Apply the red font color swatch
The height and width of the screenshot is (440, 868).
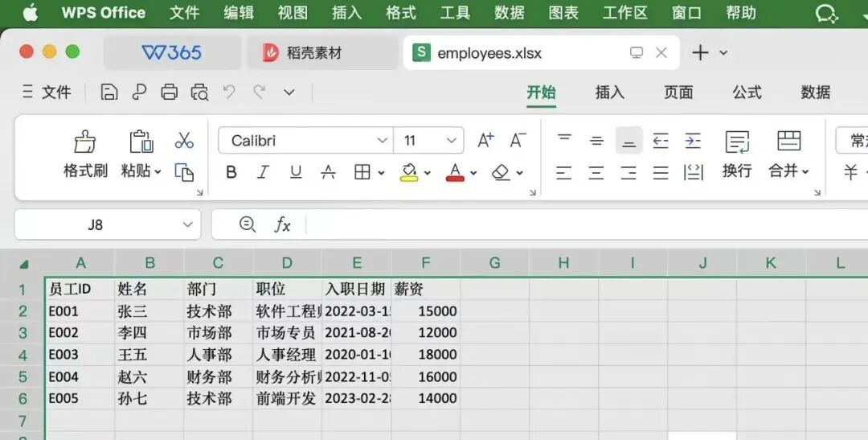tap(455, 173)
